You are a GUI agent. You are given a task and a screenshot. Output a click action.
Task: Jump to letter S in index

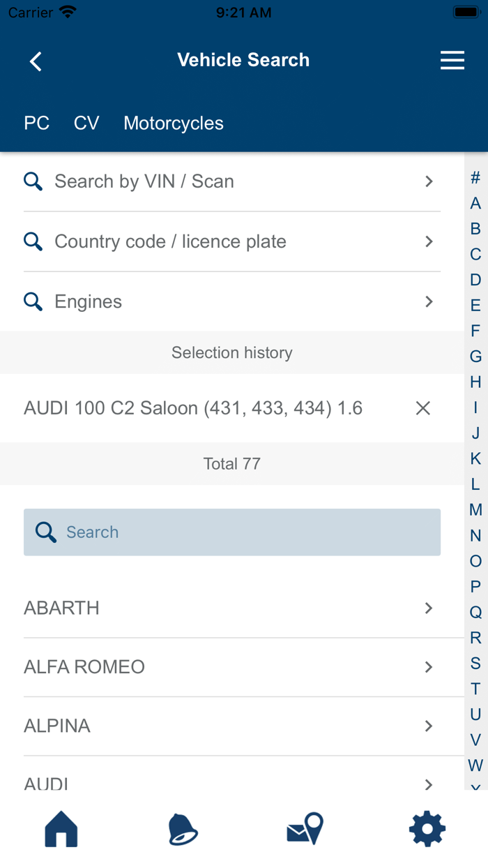point(475,663)
